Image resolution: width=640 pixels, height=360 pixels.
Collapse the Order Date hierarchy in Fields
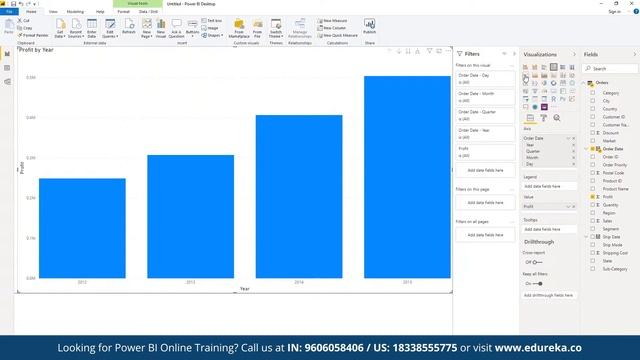point(587,149)
